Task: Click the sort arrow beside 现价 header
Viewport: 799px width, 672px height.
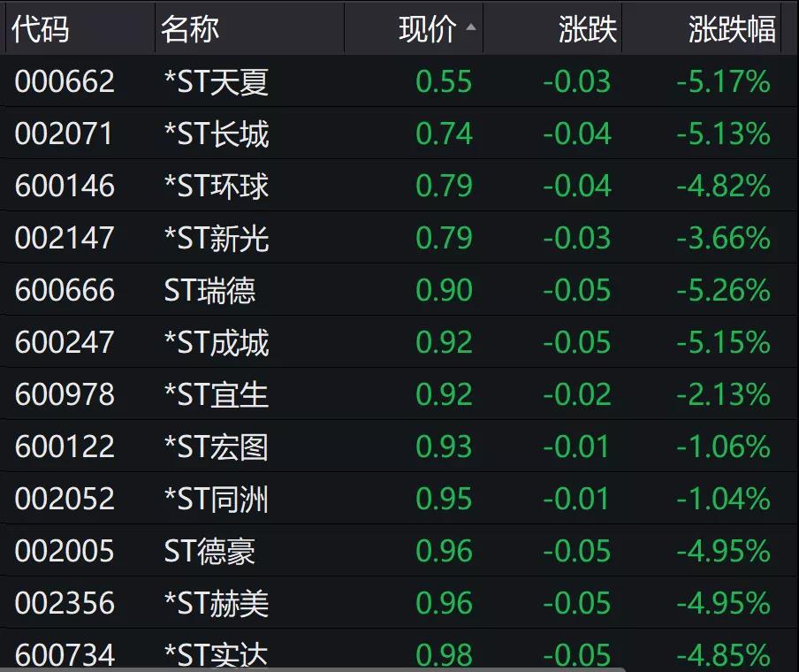Action: click(470, 27)
